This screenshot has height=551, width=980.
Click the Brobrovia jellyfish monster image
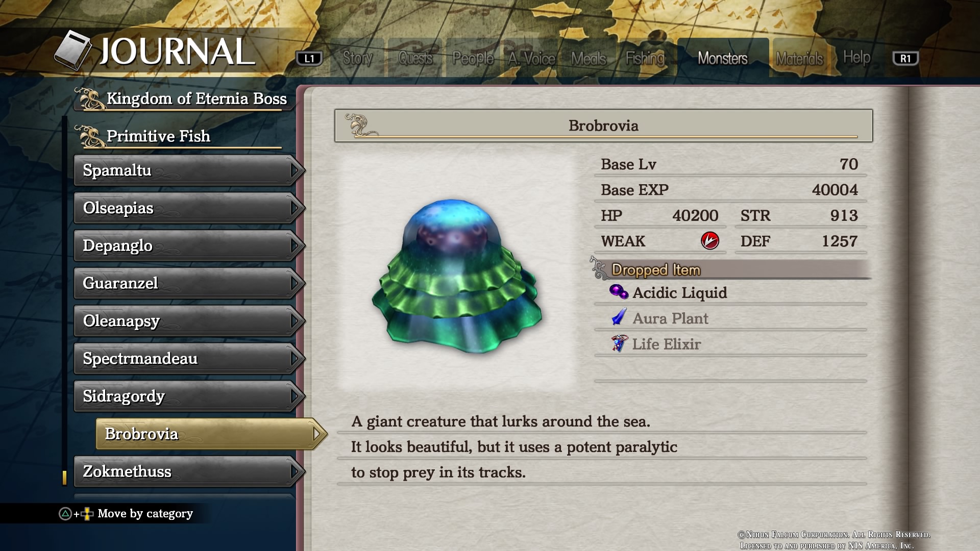point(457,276)
